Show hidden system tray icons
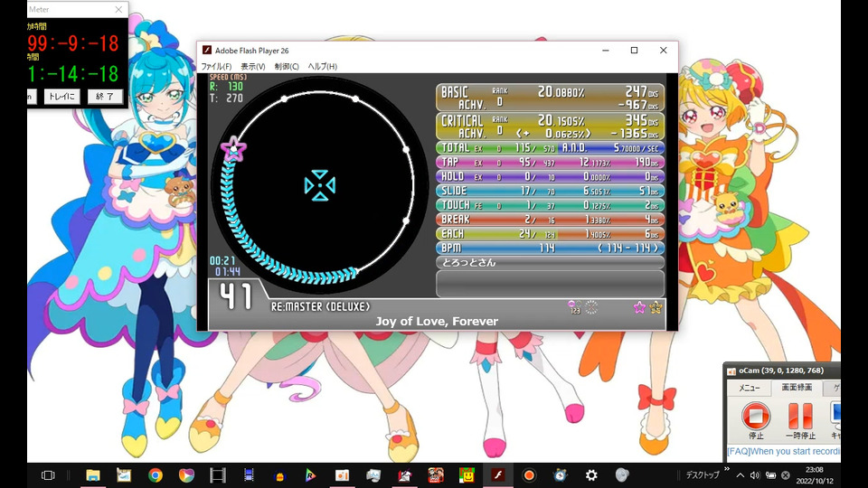The image size is (868, 488). point(740,475)
